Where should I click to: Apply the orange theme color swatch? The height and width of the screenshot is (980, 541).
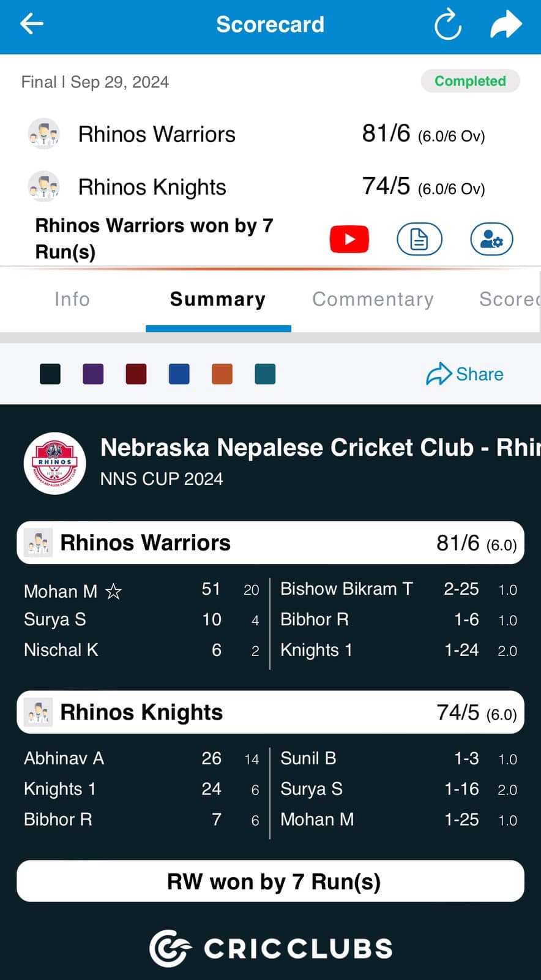(x=222, y=374)
